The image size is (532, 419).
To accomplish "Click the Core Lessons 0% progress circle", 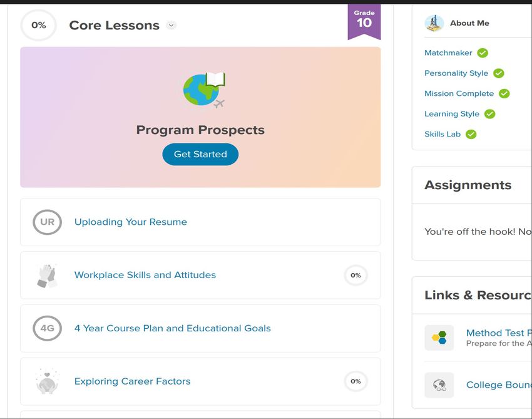I will coord(38,26).
